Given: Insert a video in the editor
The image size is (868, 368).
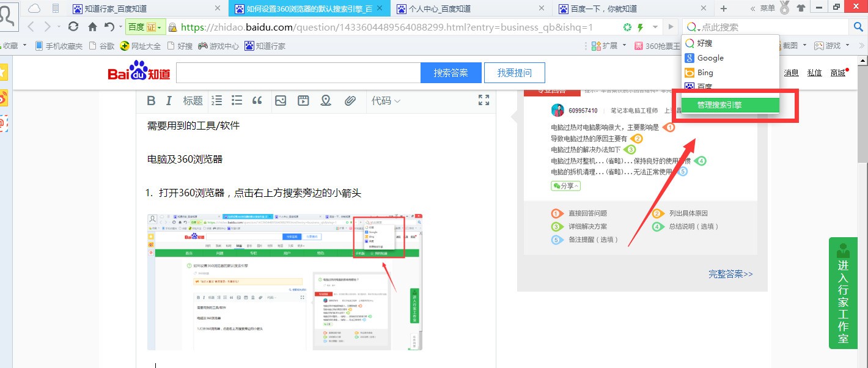Looking at the screenshot, I should (x=303, y=101).
